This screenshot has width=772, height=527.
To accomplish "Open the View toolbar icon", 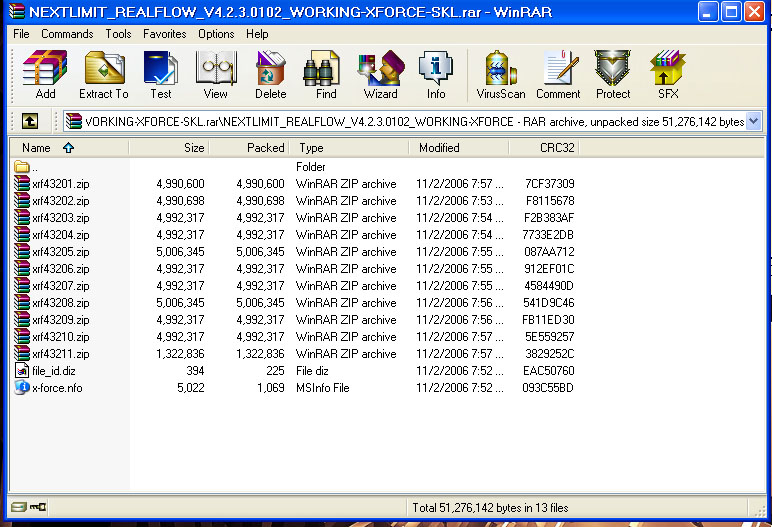I will coord(216,74).
